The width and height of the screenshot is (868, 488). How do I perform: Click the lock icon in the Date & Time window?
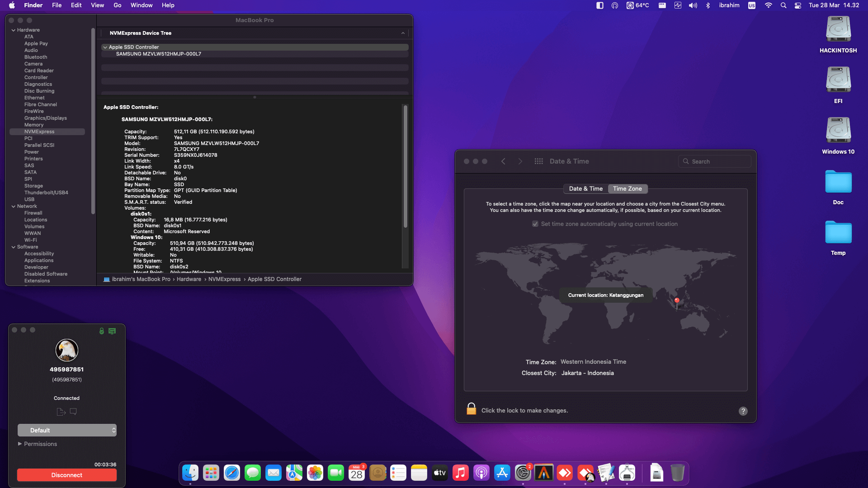click(471, 409)
